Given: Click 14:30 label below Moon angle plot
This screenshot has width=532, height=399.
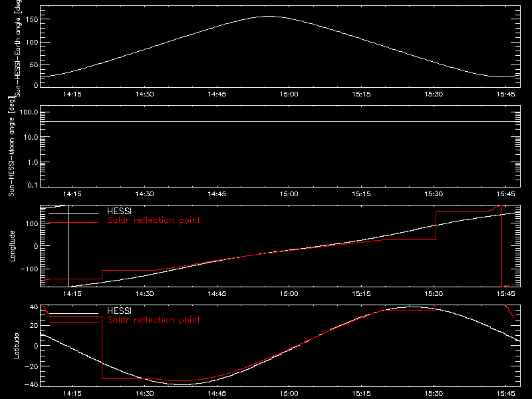Looking at the screenshot, I should click(144, 194).
